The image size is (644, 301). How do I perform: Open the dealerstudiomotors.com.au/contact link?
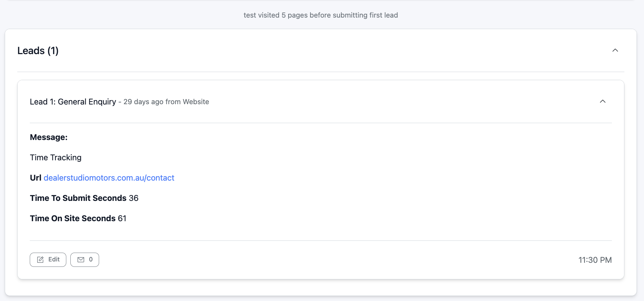[109, 178]
